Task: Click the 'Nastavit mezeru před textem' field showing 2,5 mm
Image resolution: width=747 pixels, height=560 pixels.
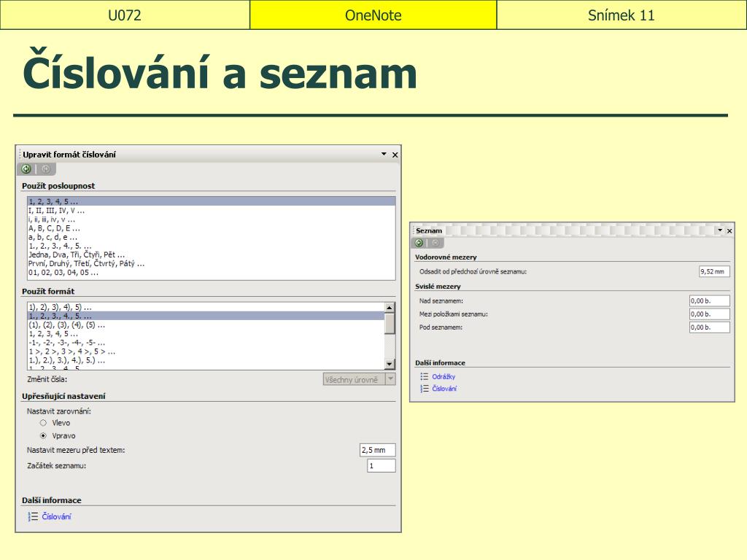Action: point(377,450)
